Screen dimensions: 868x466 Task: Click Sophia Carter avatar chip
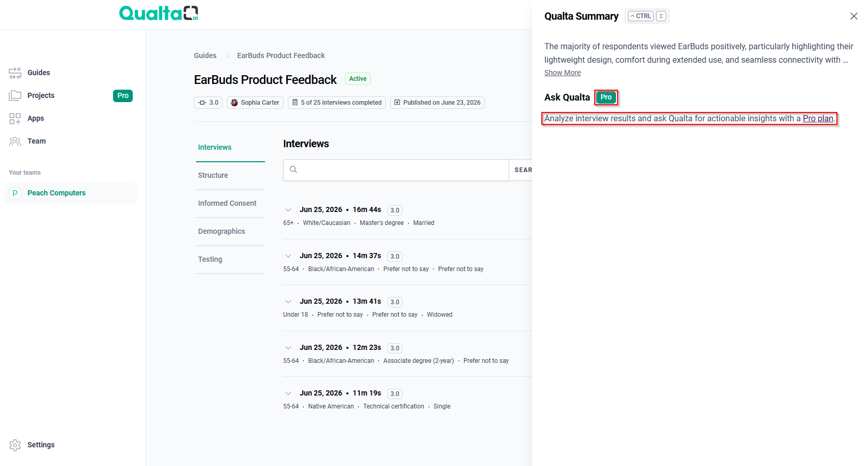coord(255,103)
